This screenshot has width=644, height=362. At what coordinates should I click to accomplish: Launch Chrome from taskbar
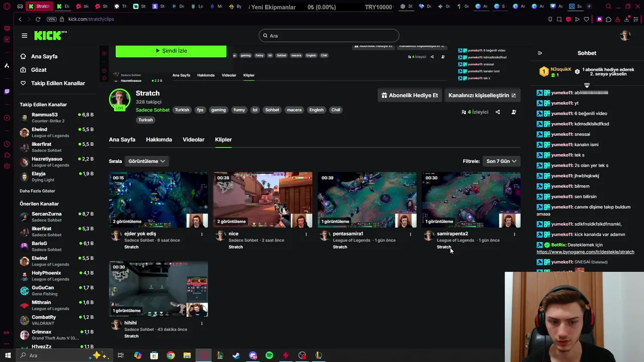(171, 355)
